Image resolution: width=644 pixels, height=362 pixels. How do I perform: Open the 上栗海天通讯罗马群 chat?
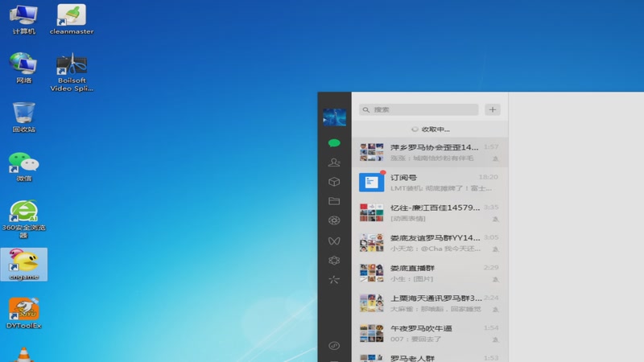pyautogui.click(x=430, y=303)
